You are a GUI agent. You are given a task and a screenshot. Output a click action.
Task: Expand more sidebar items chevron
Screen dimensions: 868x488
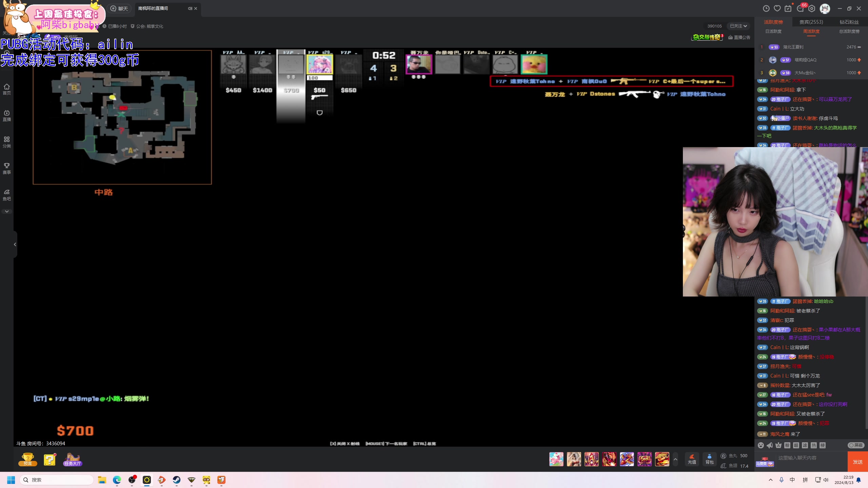click(7, 211)
